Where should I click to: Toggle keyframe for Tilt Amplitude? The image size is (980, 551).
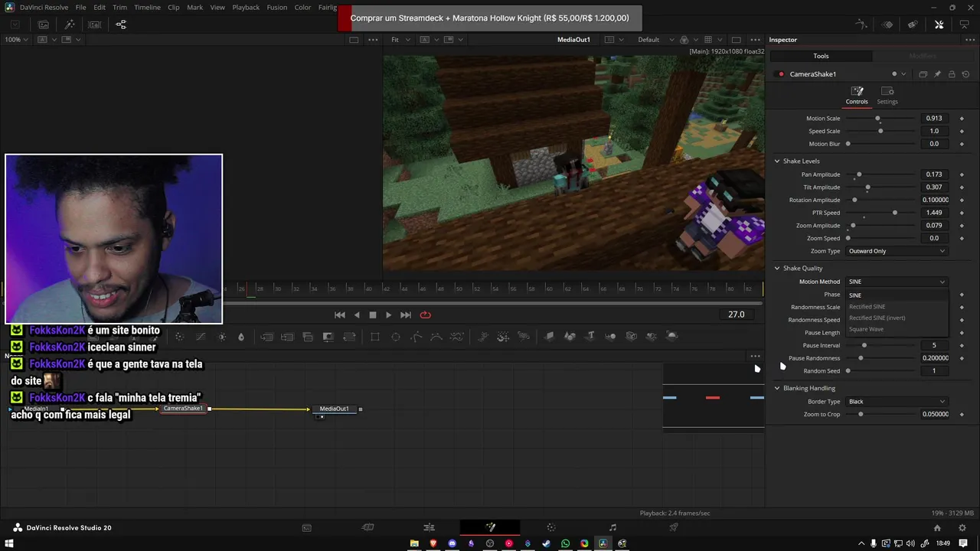(x=962, y=187)
